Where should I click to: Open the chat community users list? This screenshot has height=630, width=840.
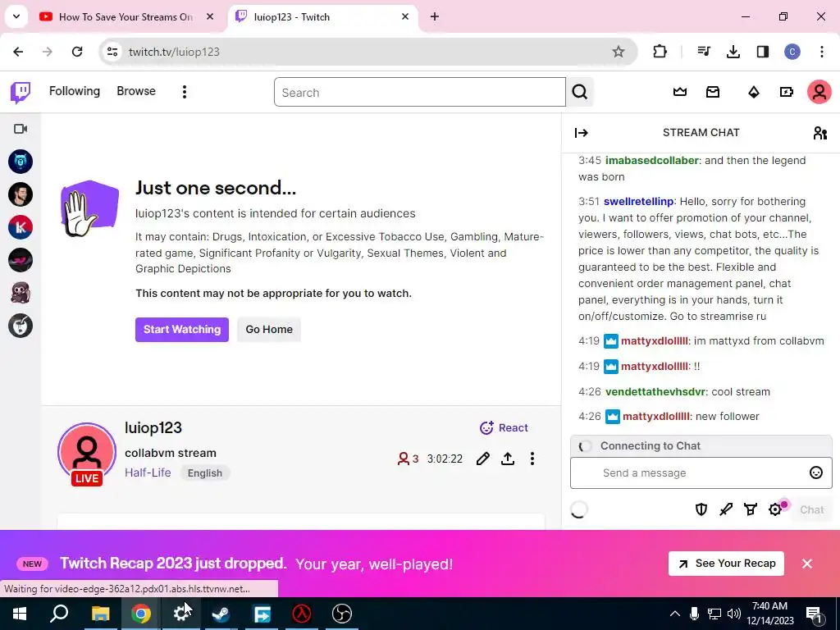click(x=819, y=133)
